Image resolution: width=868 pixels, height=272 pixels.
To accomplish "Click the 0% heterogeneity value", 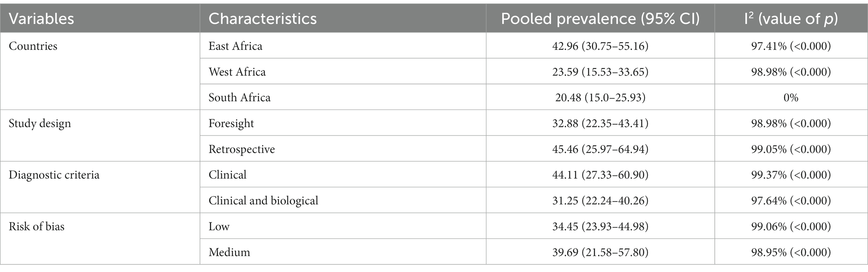I will click(791, 97).
